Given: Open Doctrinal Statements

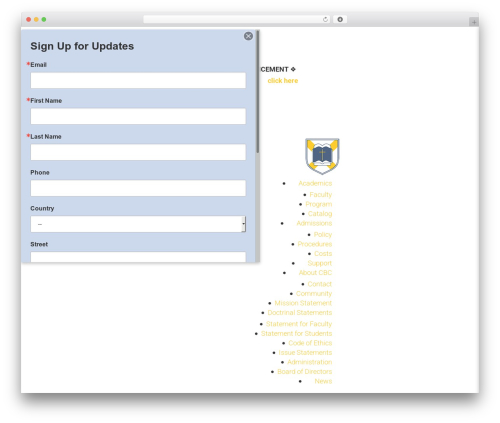Looking at the screenshot, I should tap(300, 313).
